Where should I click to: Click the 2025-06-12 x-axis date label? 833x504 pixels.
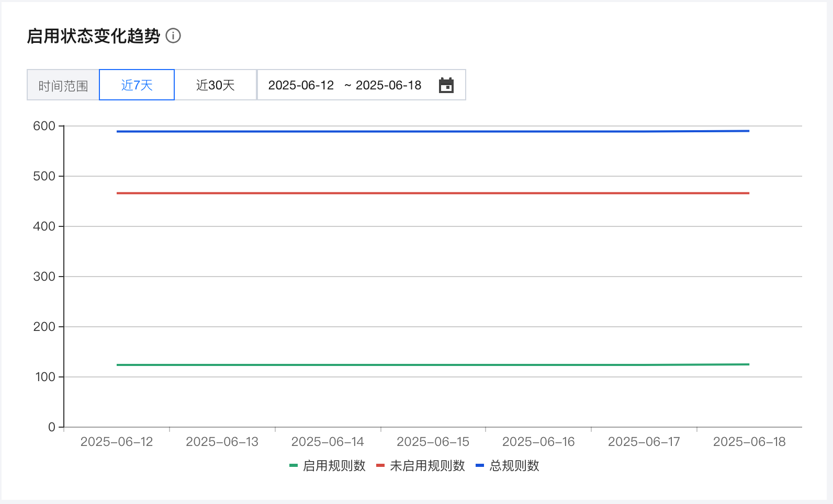(x=117, y=442)
